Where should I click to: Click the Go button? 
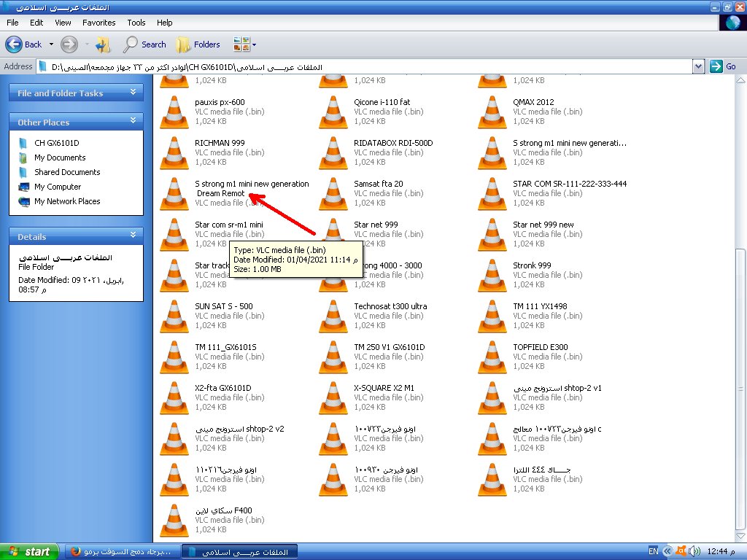[723, 66]
